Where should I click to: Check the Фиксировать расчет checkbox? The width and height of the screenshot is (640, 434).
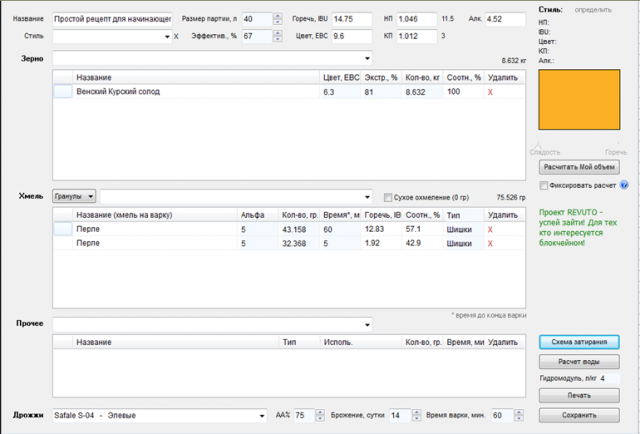(x=543, y=185)
